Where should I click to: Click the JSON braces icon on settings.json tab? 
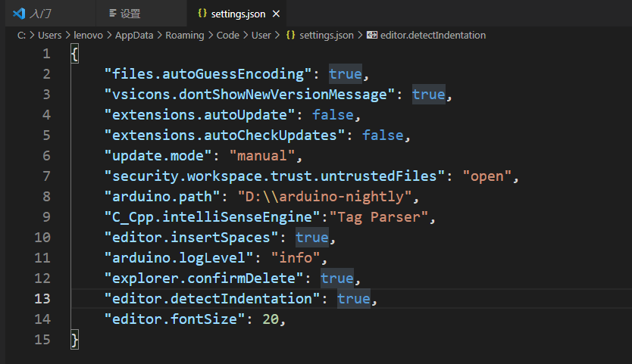click(x=202, y=14)
